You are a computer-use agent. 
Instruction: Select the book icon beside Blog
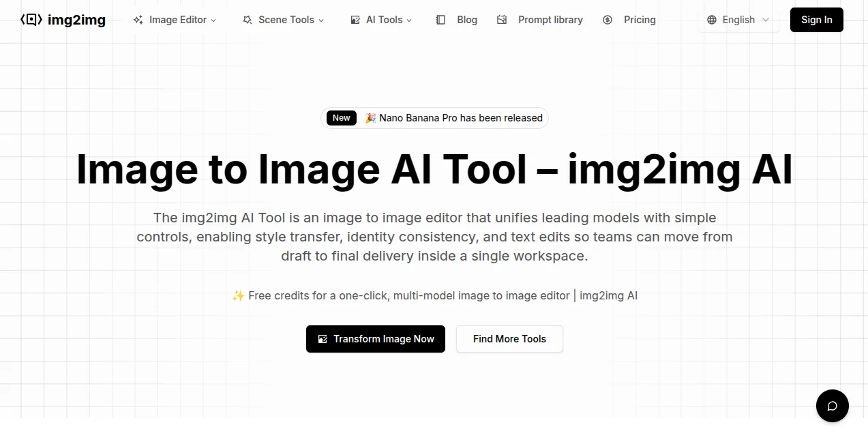pos(440,20)
